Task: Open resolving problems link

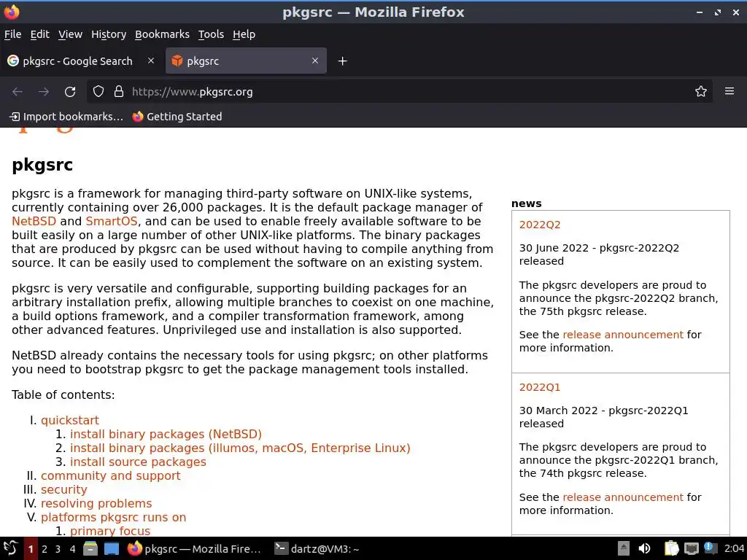Action: click(96, 503)
